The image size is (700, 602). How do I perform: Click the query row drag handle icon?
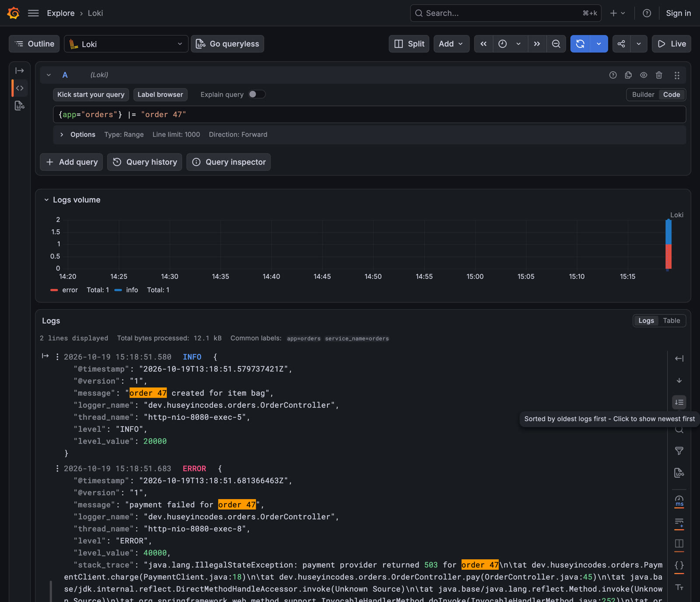677,75
